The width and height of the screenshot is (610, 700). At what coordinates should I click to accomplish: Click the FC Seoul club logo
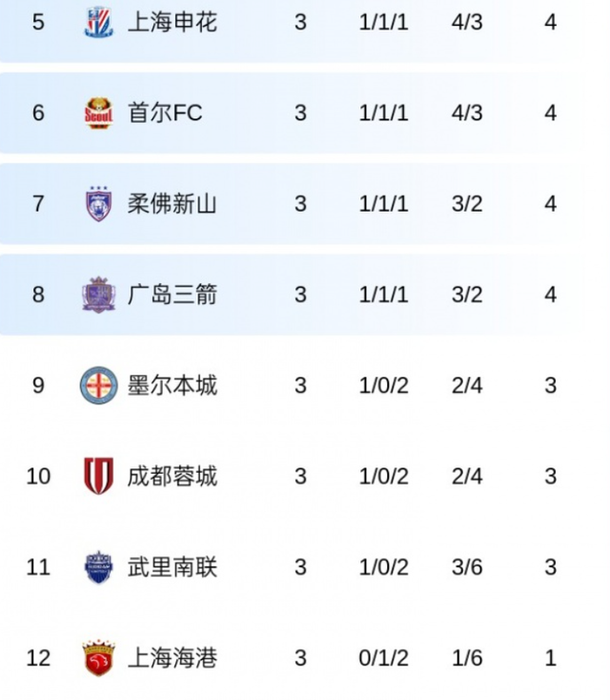(x=98, y=113)
